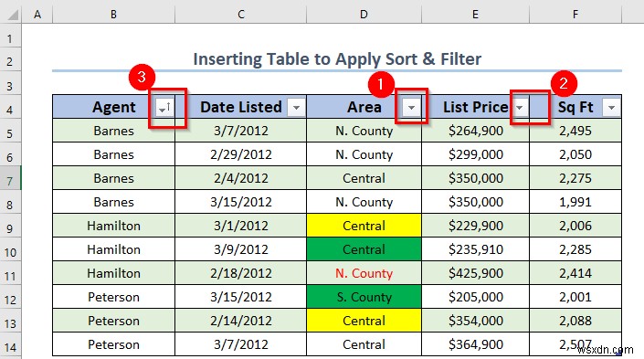This screenshot has width=644, height=359.
Task: Select the cell containing $299,000
Action: coord(475,154)
